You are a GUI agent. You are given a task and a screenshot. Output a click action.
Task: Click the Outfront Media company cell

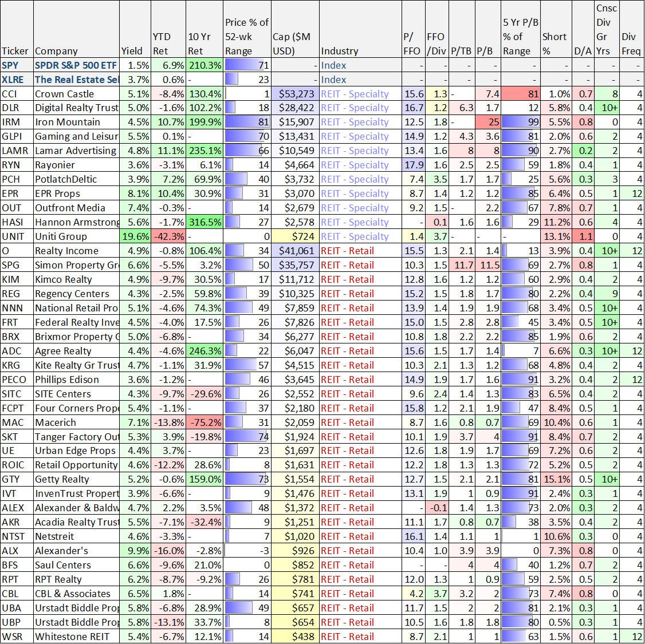pos(77,208)
